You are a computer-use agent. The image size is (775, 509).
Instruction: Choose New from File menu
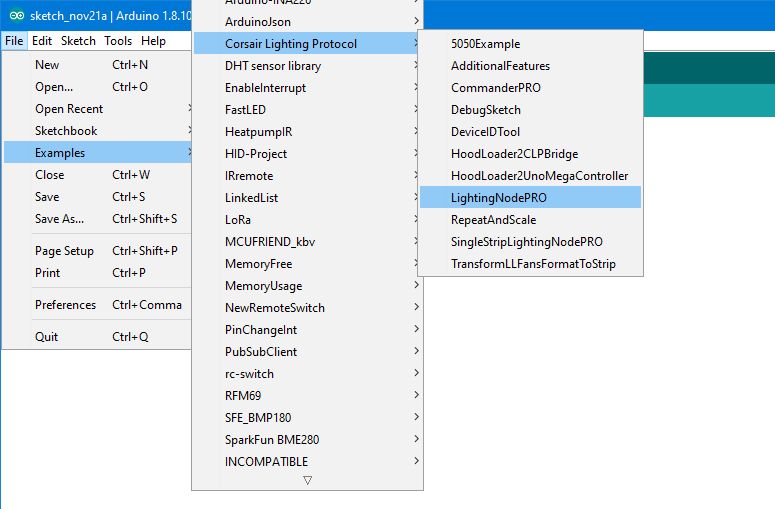point(97,65)
